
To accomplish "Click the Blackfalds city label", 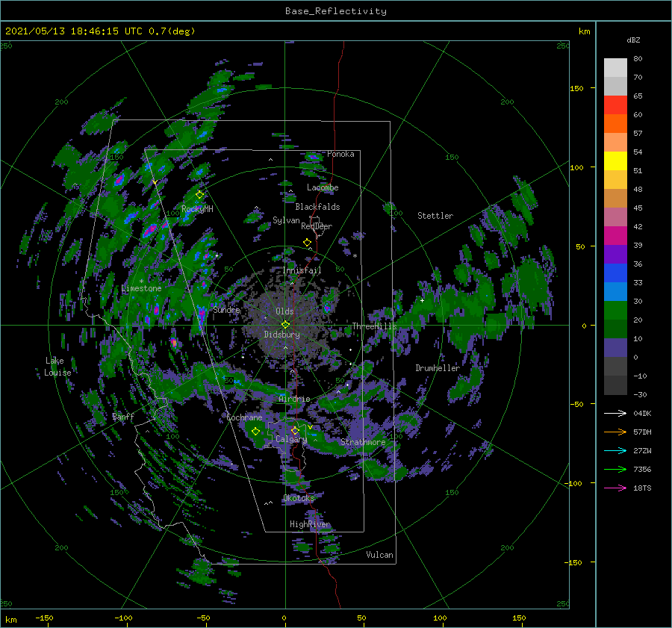I will pos(317,207).
